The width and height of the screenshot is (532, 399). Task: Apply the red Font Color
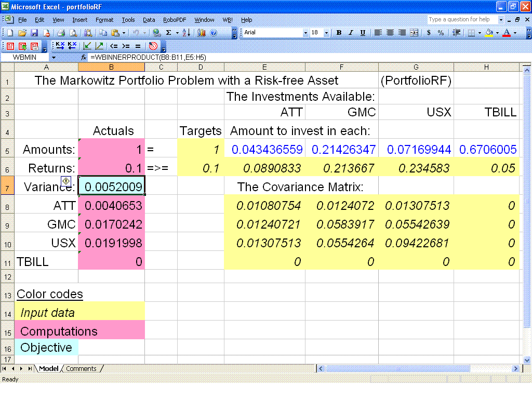click(507, 33)
